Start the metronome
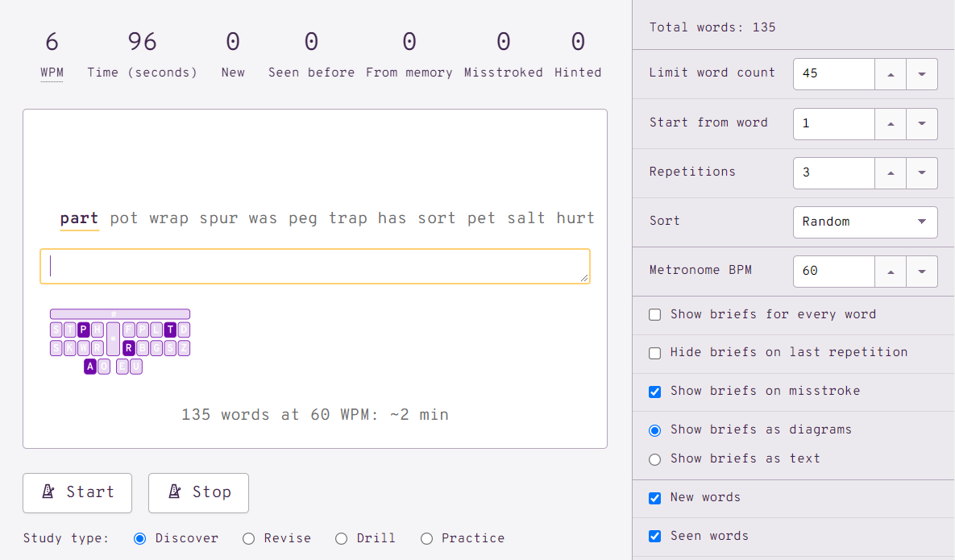 pos(77,492)
